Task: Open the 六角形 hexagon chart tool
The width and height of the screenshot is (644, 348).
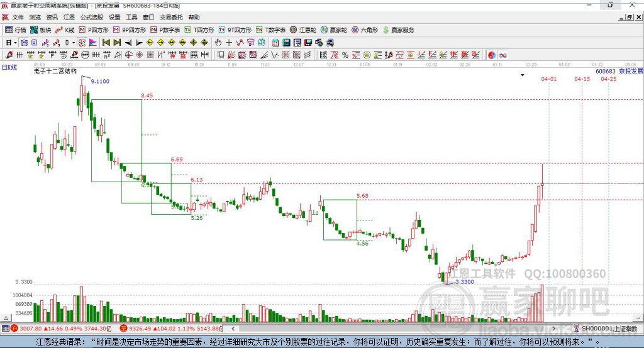Action: pos(365,30)
